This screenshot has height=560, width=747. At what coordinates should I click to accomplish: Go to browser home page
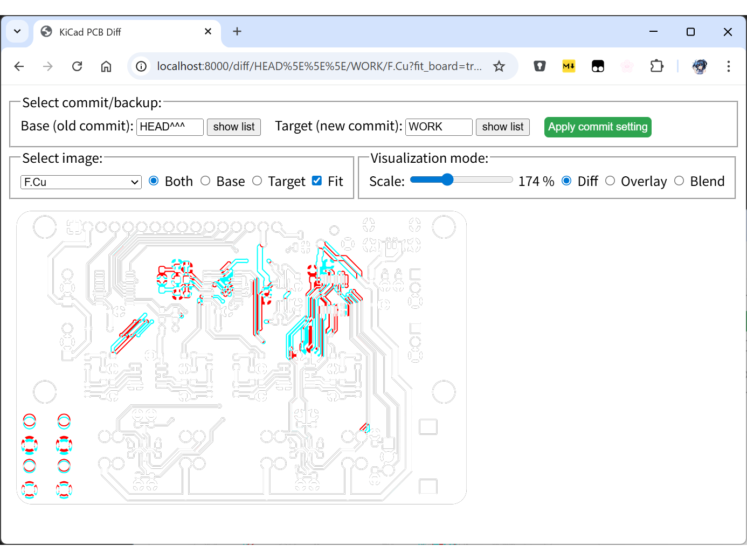tap(106, 66)
